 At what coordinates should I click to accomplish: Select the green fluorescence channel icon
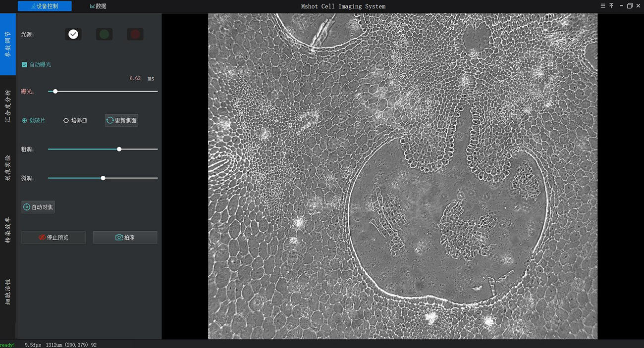(104, 34)
